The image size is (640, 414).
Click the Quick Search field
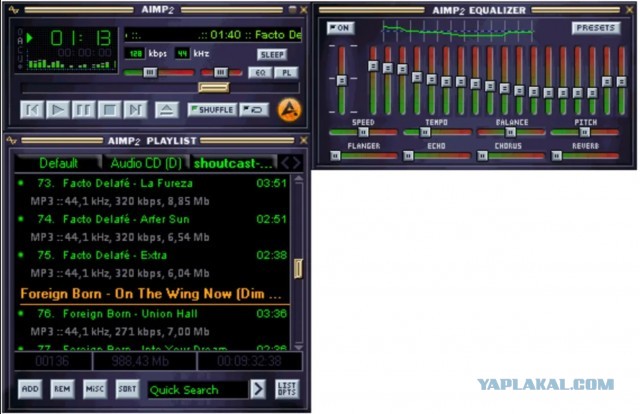198,390
